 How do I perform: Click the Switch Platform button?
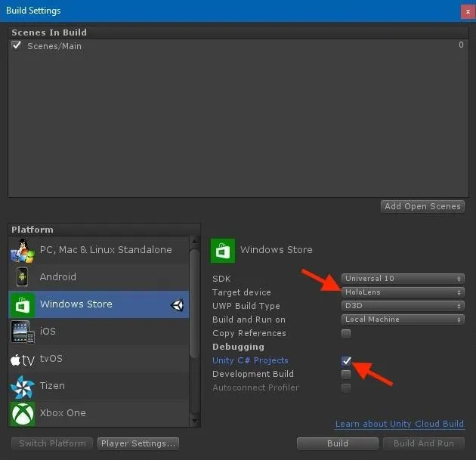[x=52, y=443]
